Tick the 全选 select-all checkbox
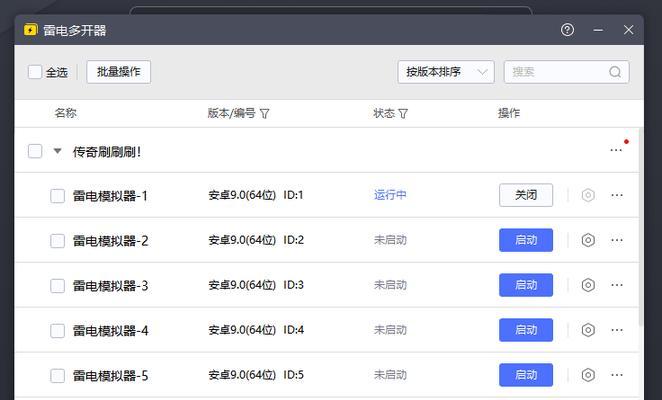662x400 pixels. [x=35, y=72]
